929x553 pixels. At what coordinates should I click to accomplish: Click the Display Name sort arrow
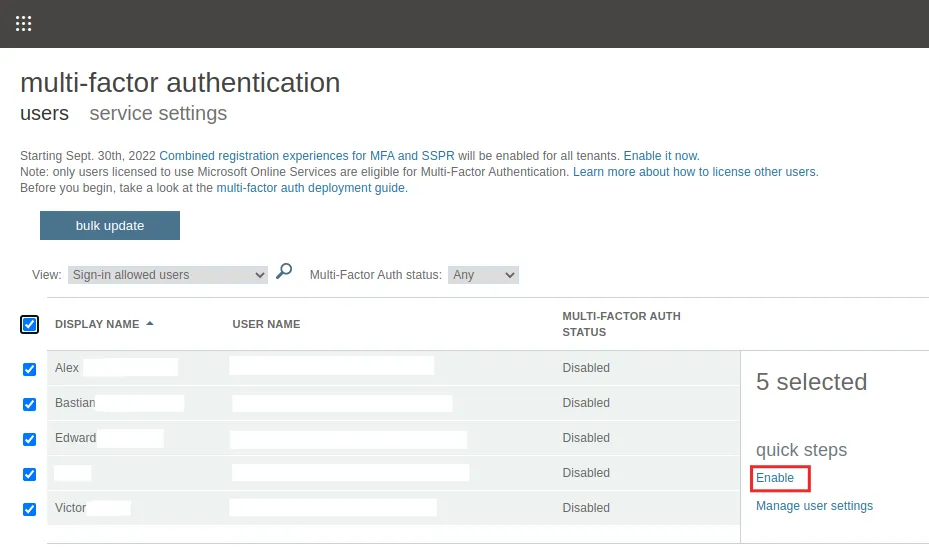[x=150, y=323]
